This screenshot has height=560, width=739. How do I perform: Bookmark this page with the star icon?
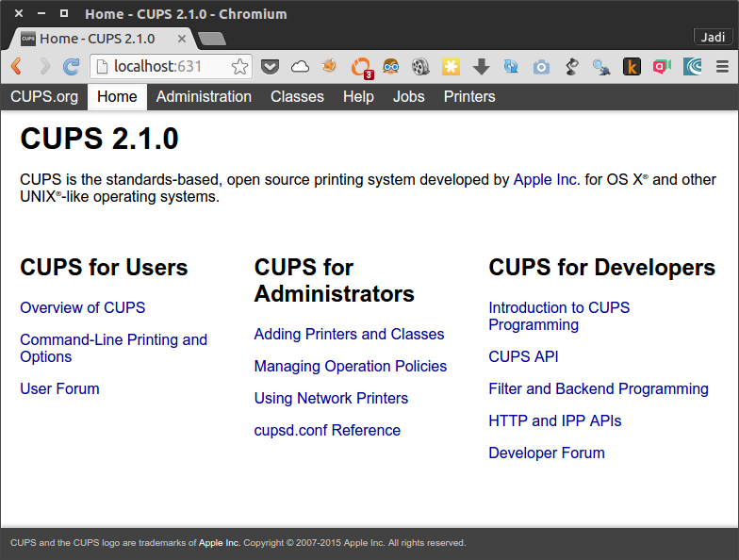point(240,67)
